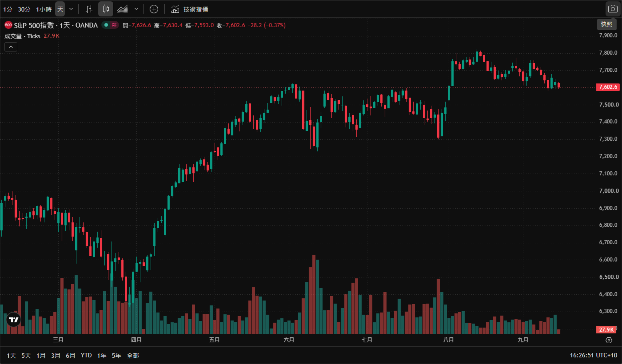Click the S&P 500指數 symbol title
The image size is (622, 364).
click(x=34, y=25)
